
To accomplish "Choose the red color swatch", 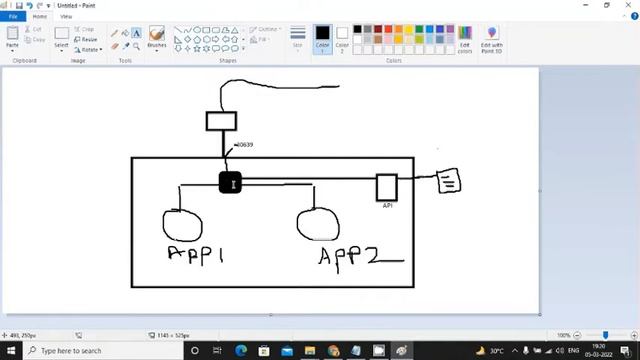I will pyautogui.click(x=388, y=29).
